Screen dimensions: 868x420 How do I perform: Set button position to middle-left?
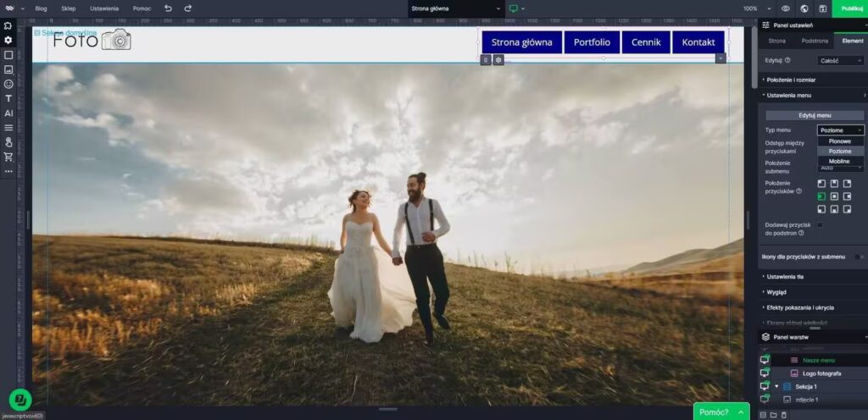(821, 196)
